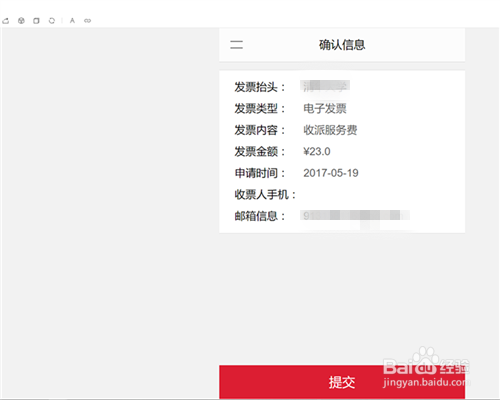Click the 收票人手机 label
The image size is (500, 400).
[265, 194]
